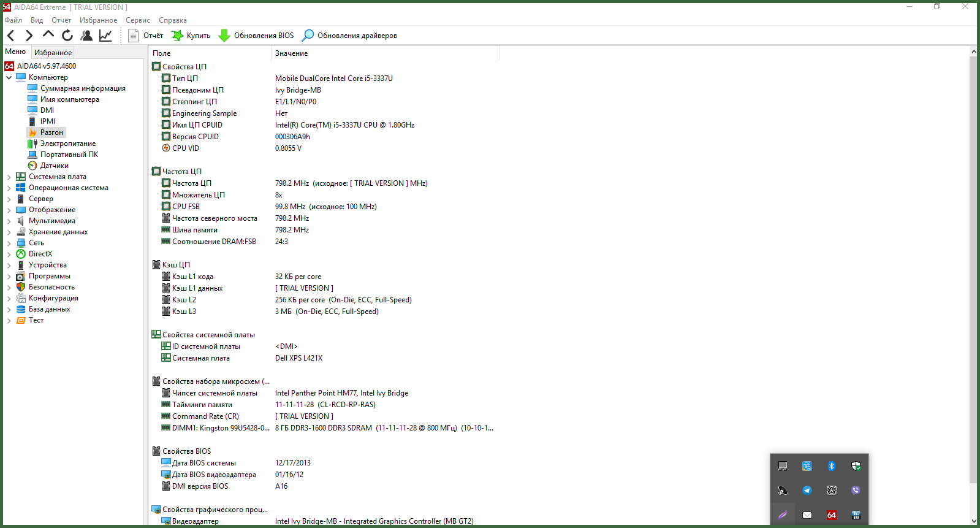Click the Bluetooth tray icon
This screenshot has height=528, width=980.
(x=832, y=466)
